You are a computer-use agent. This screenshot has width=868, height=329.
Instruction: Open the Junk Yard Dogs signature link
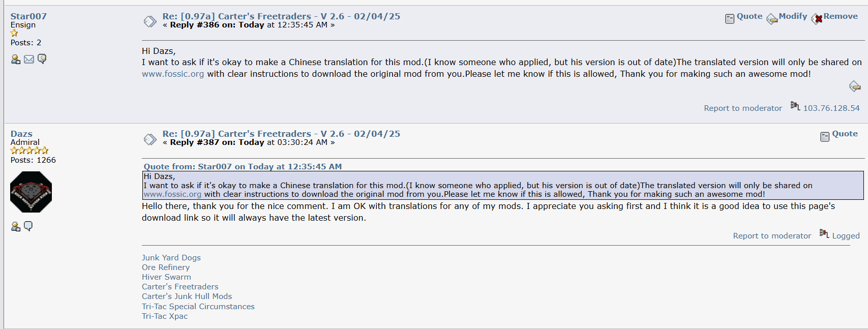[171, 258]
